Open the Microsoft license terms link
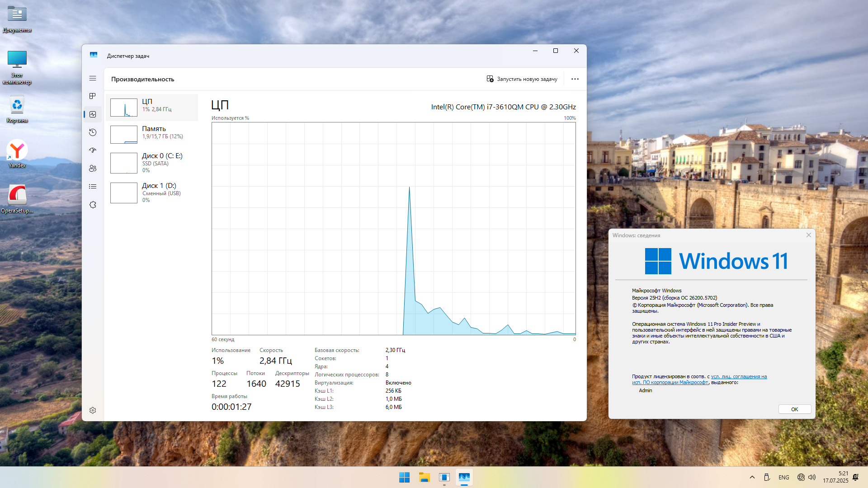The image size is (868, 488). pos(738,376)
